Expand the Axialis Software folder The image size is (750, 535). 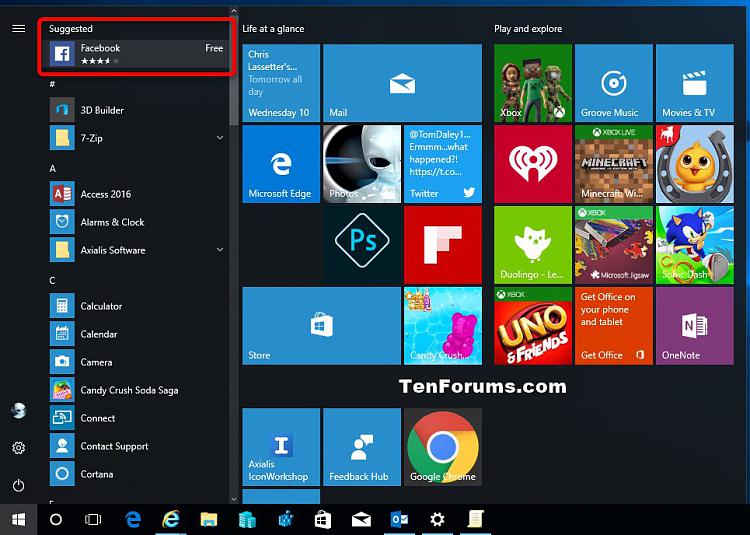(219, 250)
